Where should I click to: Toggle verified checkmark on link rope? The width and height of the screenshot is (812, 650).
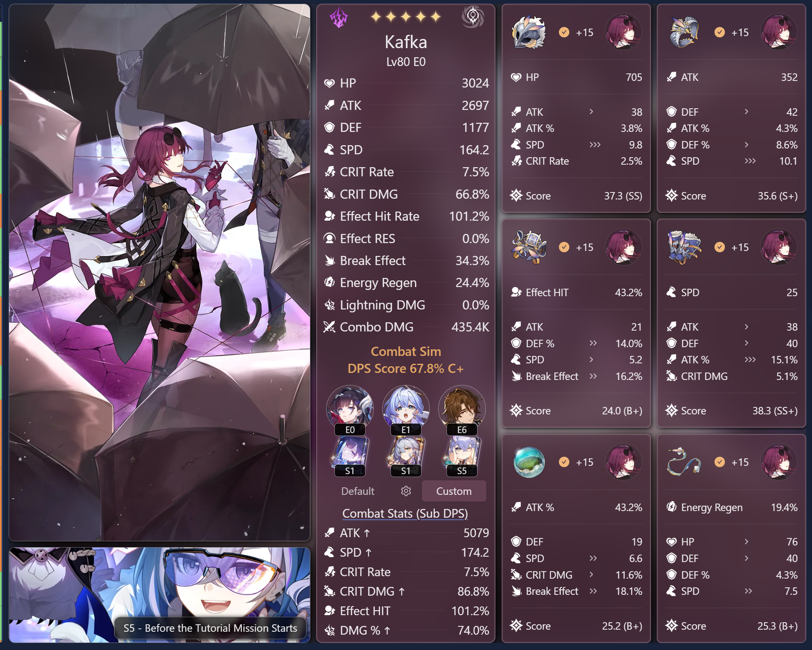click(719, 462)
